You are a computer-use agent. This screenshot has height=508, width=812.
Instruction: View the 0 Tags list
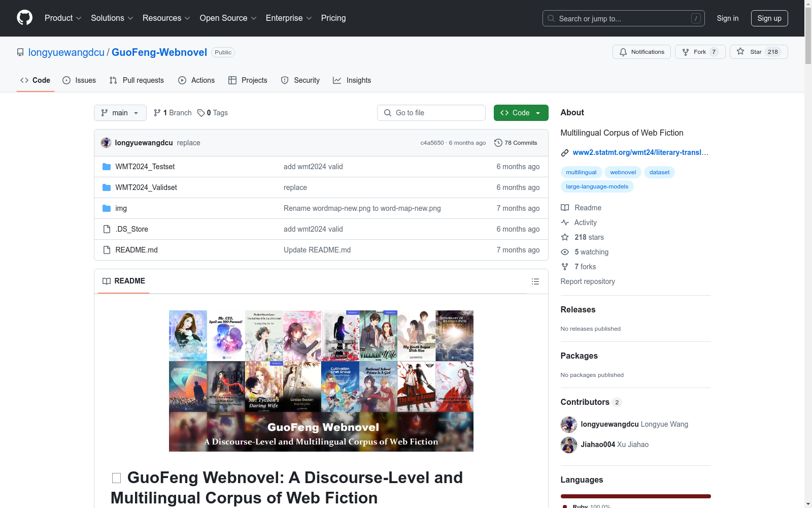213,113
